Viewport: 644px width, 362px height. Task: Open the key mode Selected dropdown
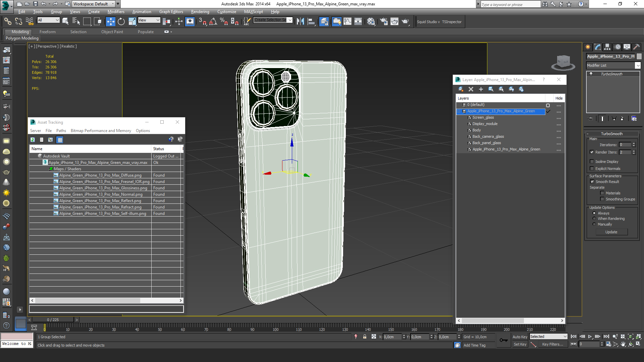pyautogui.click(x=548, y=337)
